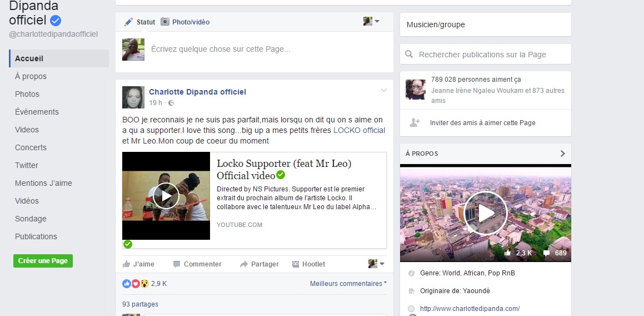Click the like reaction icon on the post
The height and width of the screenshot is (316, 644).
[127, 284]
